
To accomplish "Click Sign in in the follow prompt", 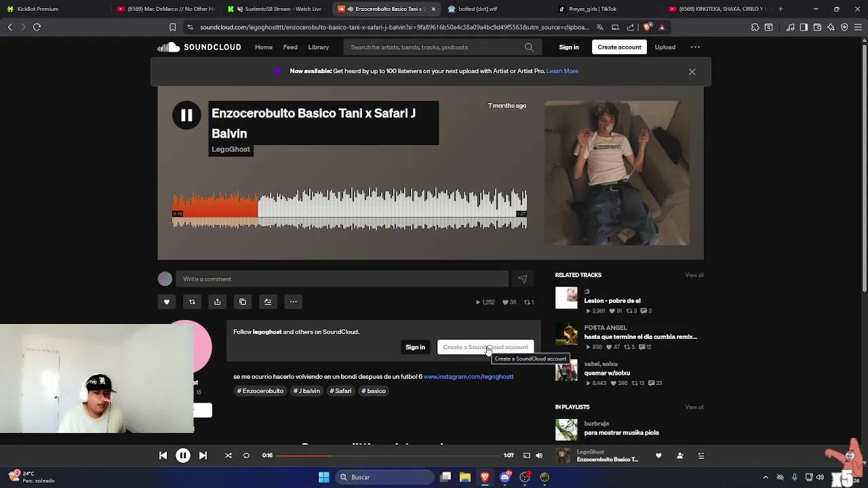I will pyautogui.click(x=415, y=347).
